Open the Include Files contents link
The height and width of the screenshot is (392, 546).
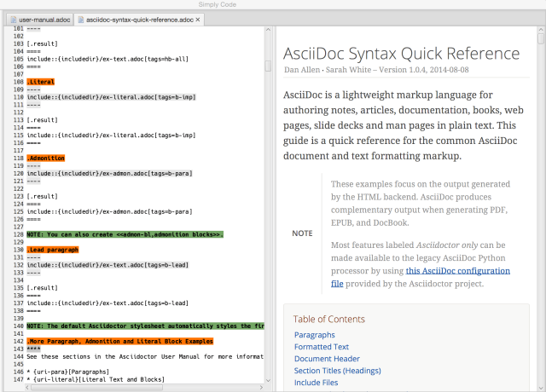tap(316, 383)
